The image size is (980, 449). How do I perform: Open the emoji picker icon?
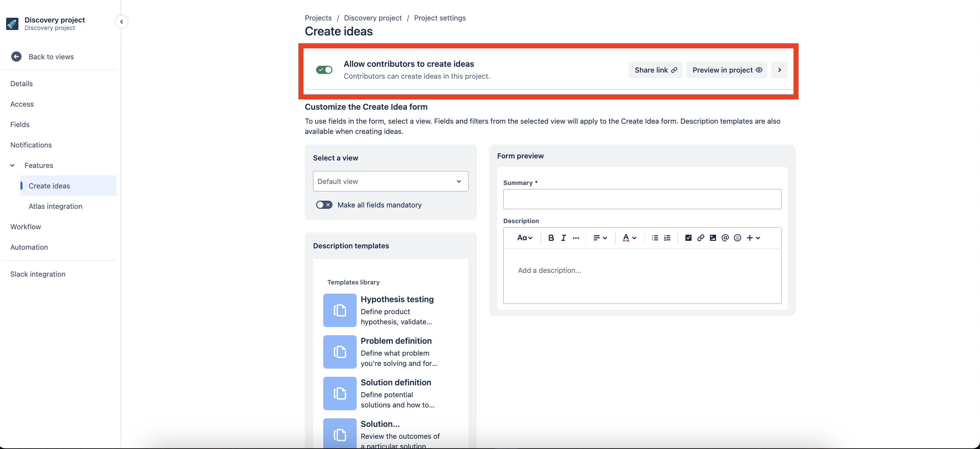coord(737,238)
